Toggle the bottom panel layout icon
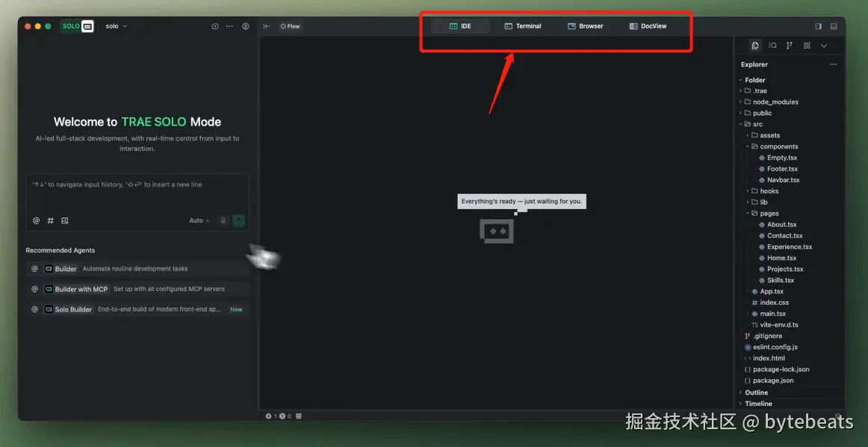Viewport: 868px width, 447px height. (834, 26)
